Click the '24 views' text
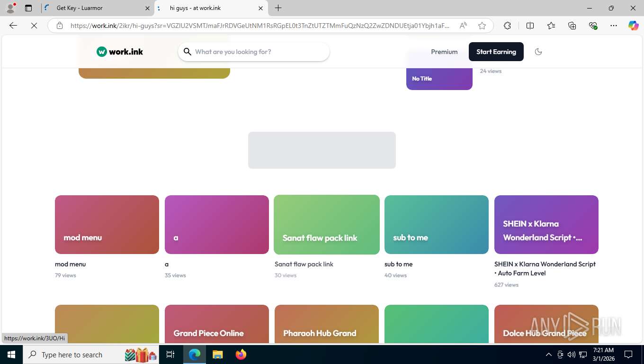The image size is (644, 364). pos(491,71)
